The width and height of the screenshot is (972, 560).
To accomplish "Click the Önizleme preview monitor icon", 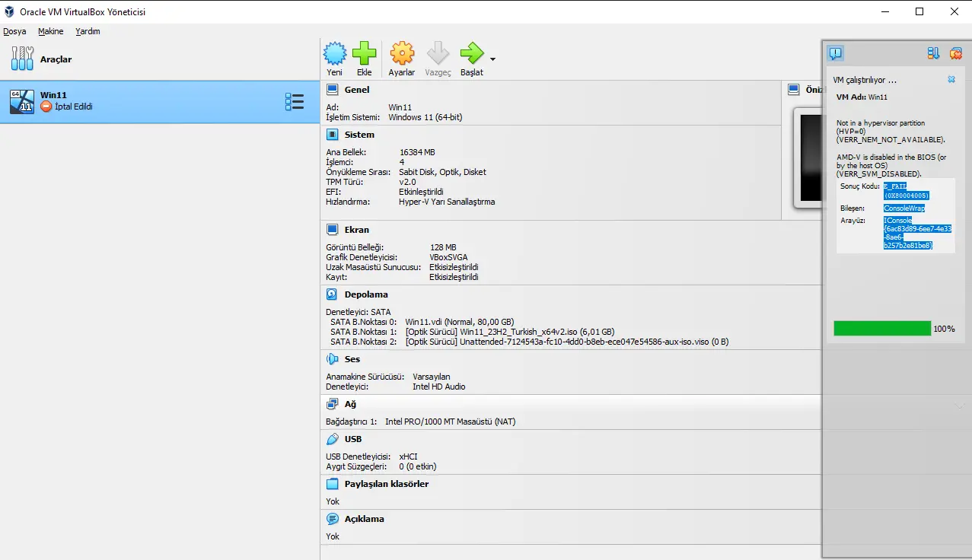I will [793, 90].
